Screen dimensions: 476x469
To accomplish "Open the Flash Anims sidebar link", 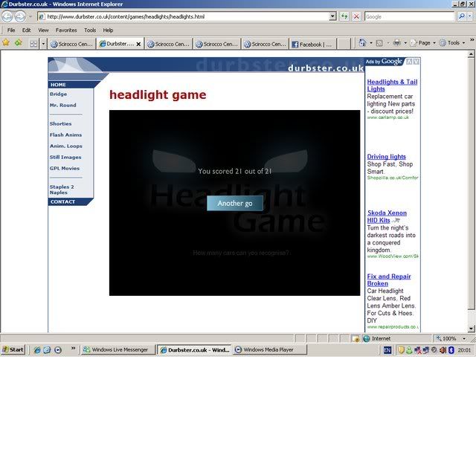I will click(x=65, y=135).
